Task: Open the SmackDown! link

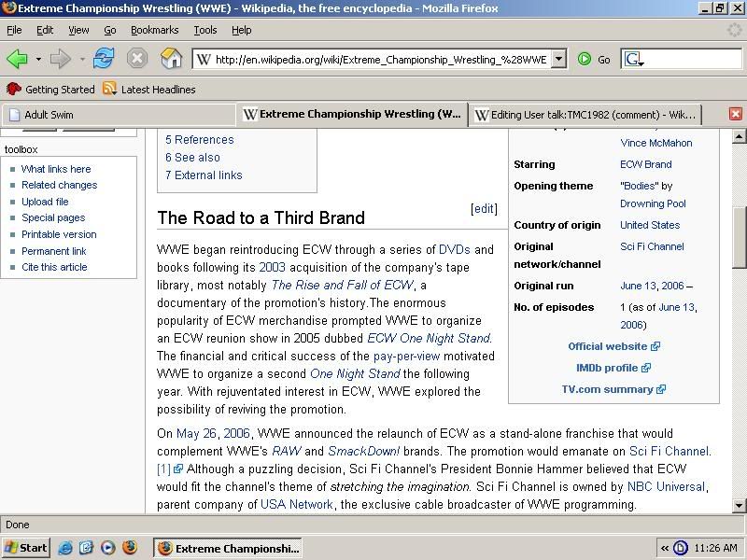Action: coord(364,451)
